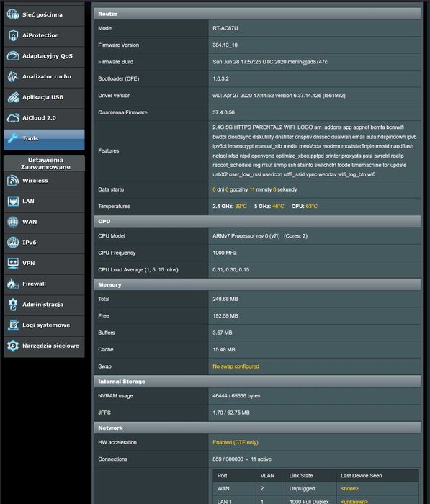430x504 pixels.
Task: Click the ARMv7 Processor CPU Model value
Action: [x=260, y=236]
